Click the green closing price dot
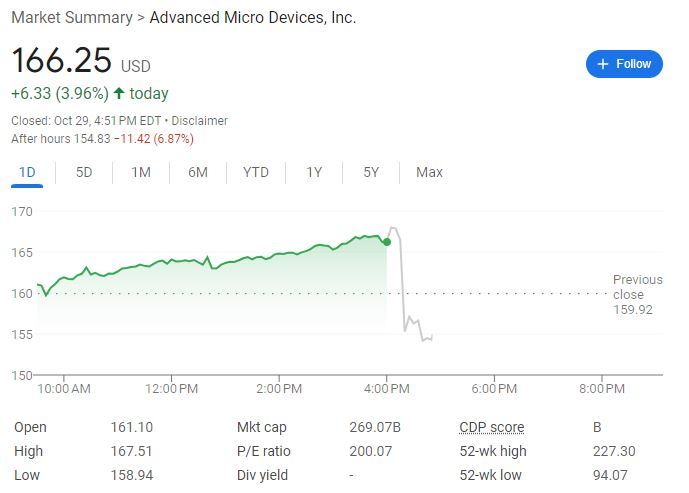Image resolution: width=689 pixels, height=493 pixels. 387,241
